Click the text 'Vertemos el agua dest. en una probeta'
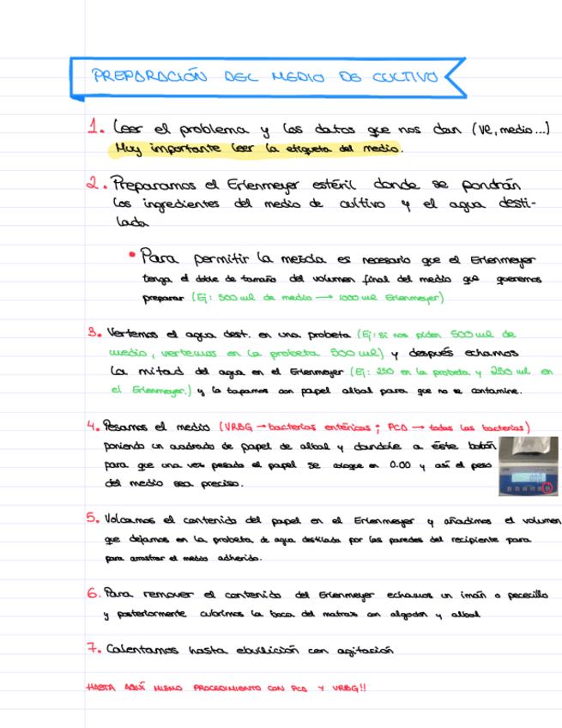The image size is (562, 728). [x=229, y=334]
